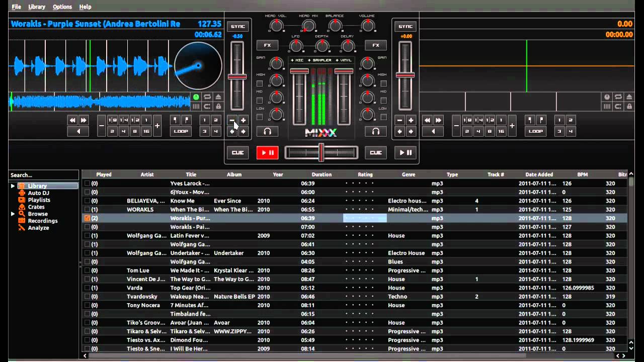Select Playlists in sidebar
The width and height of the screenshot is (644, 362).
click(x=39, y=200)
